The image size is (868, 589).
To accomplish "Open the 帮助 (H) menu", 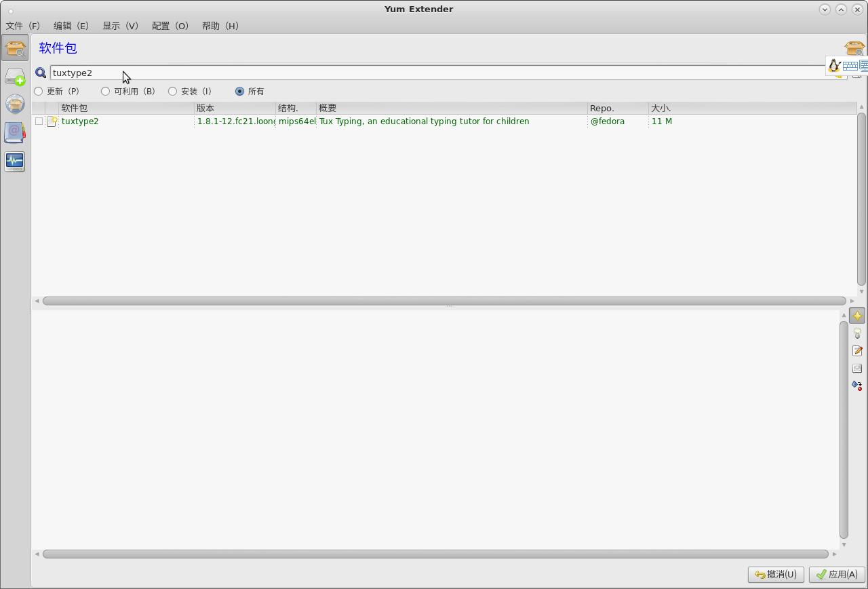I will pos(220,26).
